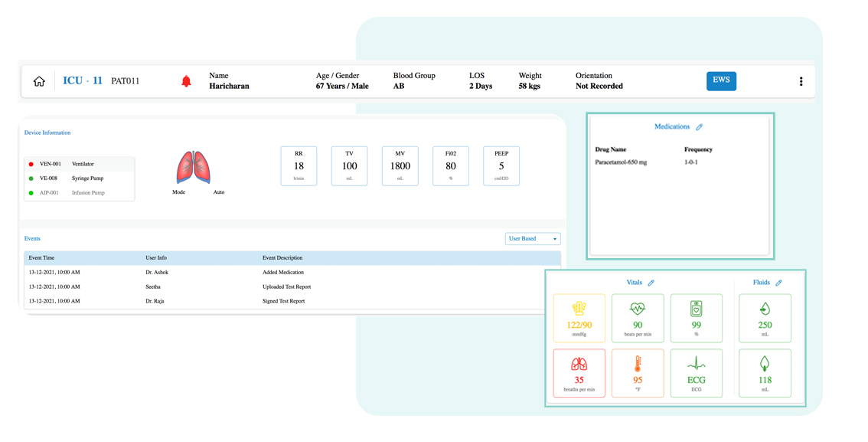
Task: Select the Dr. Ashok event row
Action: [292, 273]
